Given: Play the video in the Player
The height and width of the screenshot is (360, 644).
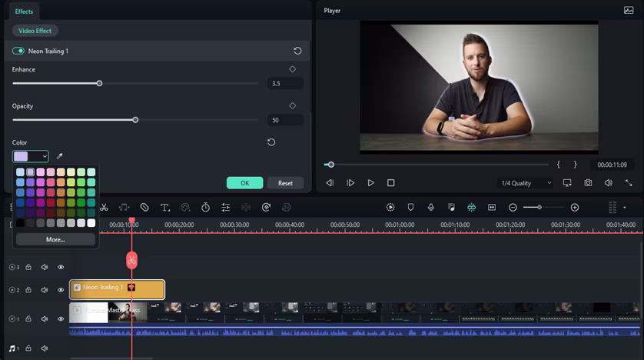Looking at the screenshot, I should [x=371, y=183].
